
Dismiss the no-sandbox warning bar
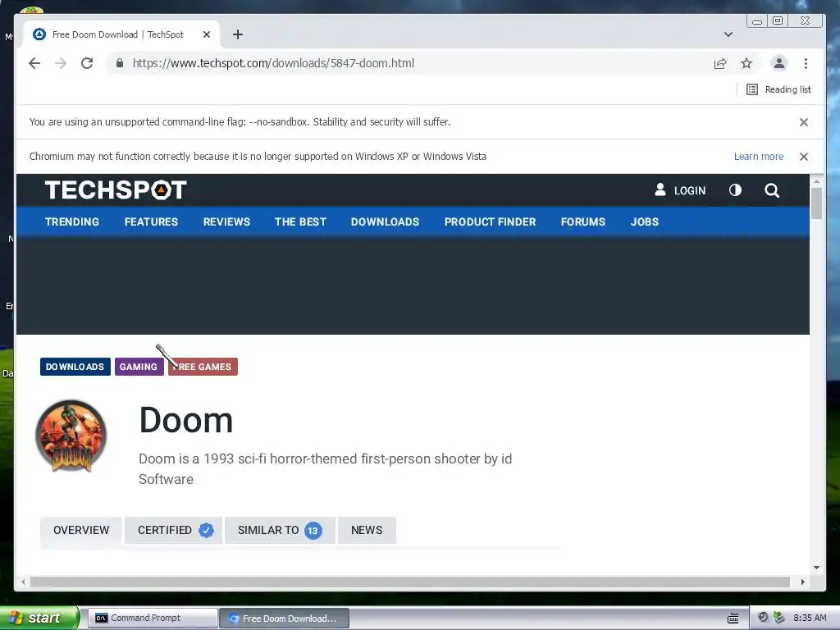804,122
